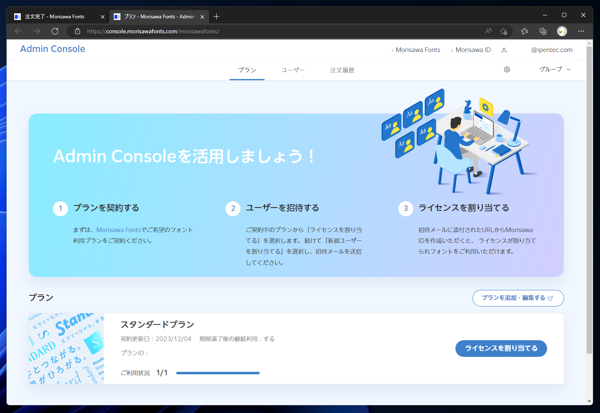Open the browser favorites list icon
600x413 pixels.
point(524,31)
